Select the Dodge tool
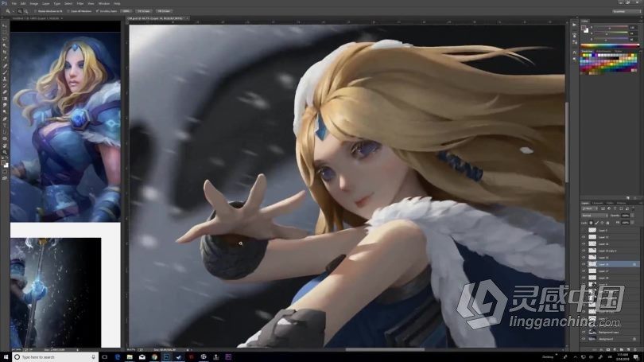Viewport: 644px width, 362px height. (5, 111)
